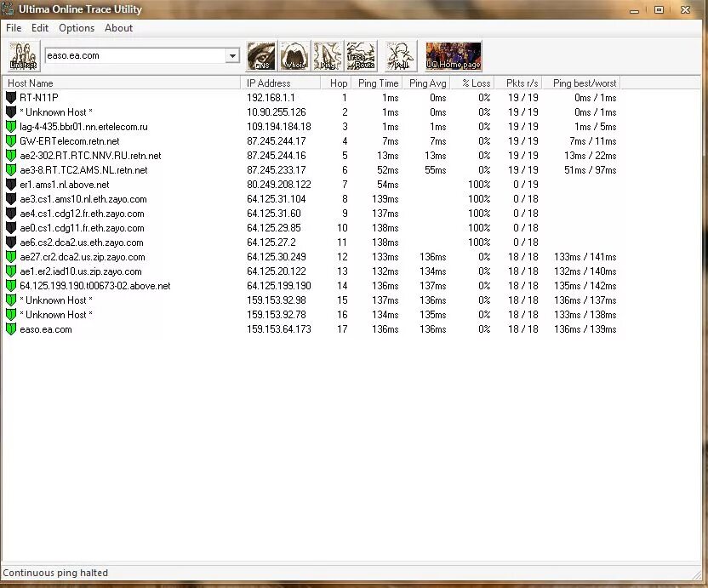The height and width of the screenshot is (588, 708).
Task: Maximize the Trace Utility window
Action: tap(659, 9)
